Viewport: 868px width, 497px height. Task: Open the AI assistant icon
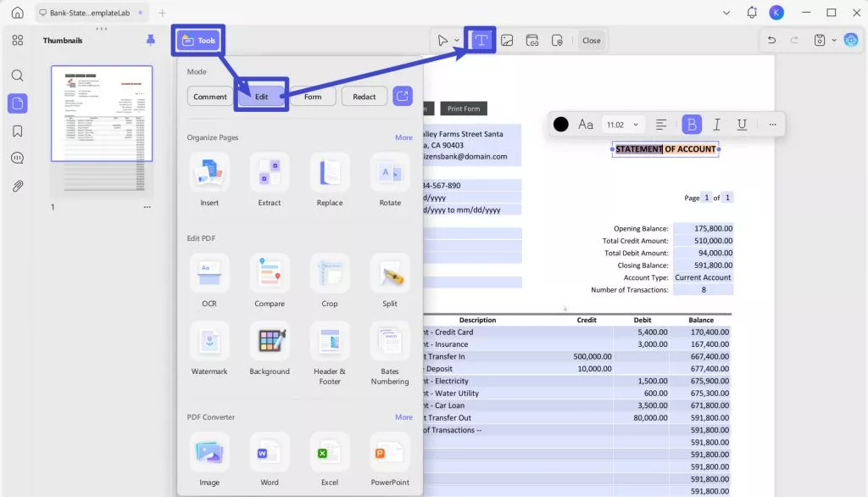tap(851, 40)
